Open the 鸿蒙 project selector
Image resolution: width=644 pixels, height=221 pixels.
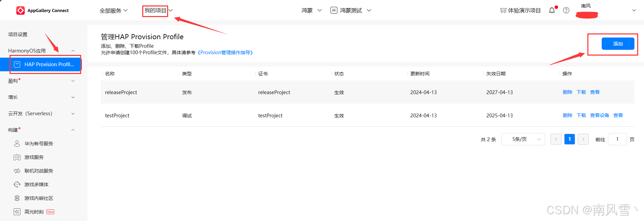(x=311, y=11)
